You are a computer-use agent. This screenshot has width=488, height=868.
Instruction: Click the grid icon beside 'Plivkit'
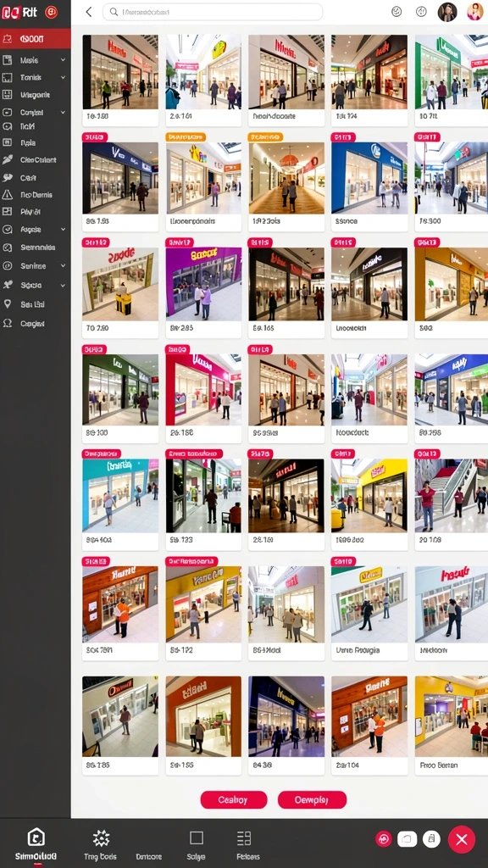click(7, 211)
